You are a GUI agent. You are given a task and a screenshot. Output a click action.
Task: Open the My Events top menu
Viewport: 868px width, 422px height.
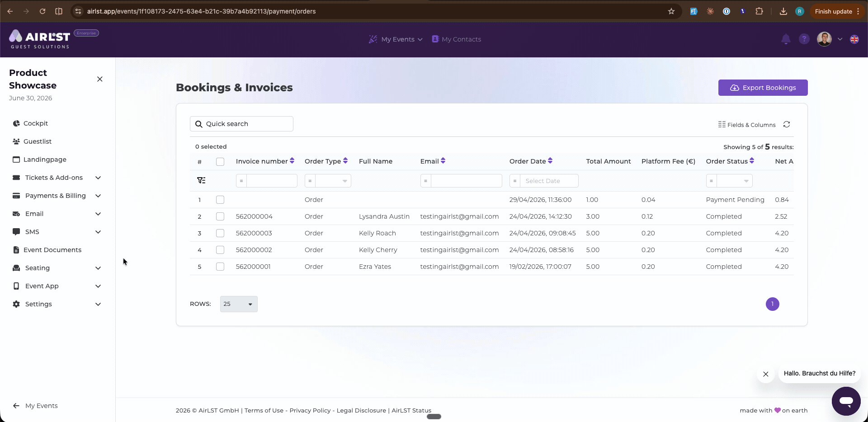(x=396, y=39)
